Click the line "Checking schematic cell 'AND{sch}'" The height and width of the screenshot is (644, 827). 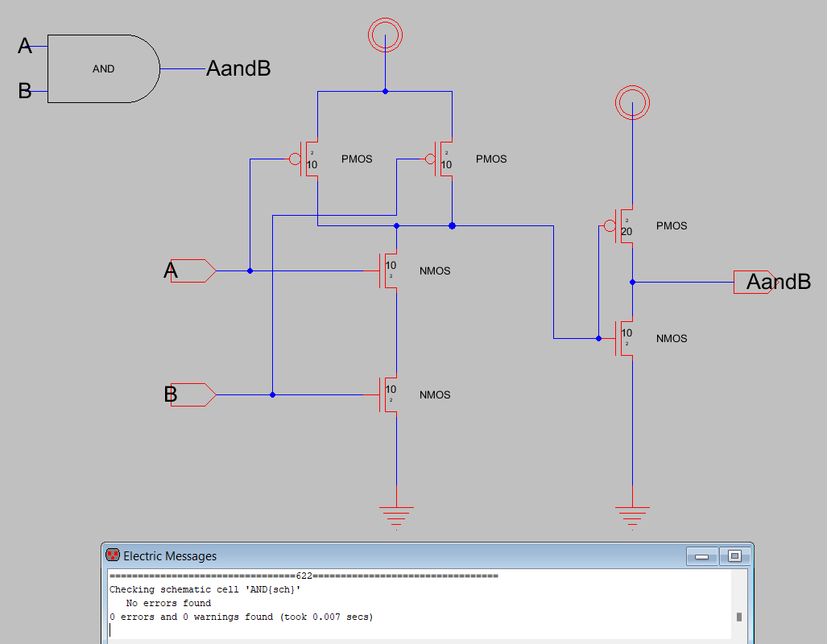point(205,590)
